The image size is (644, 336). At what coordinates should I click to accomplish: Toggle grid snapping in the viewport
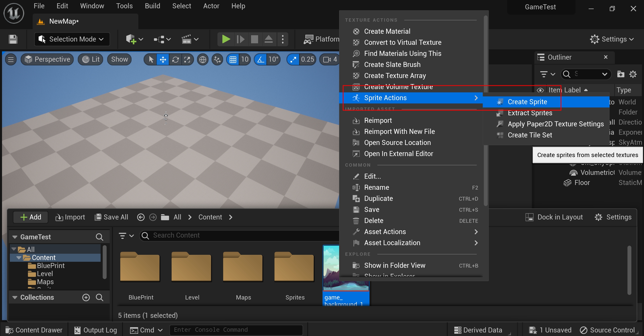coord(233,59)
